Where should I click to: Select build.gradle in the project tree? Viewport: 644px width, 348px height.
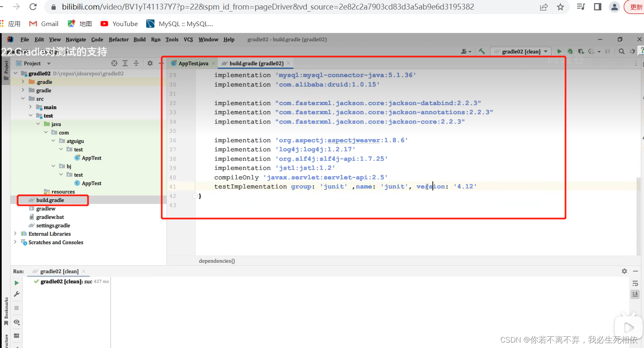(x=50, y=200)
